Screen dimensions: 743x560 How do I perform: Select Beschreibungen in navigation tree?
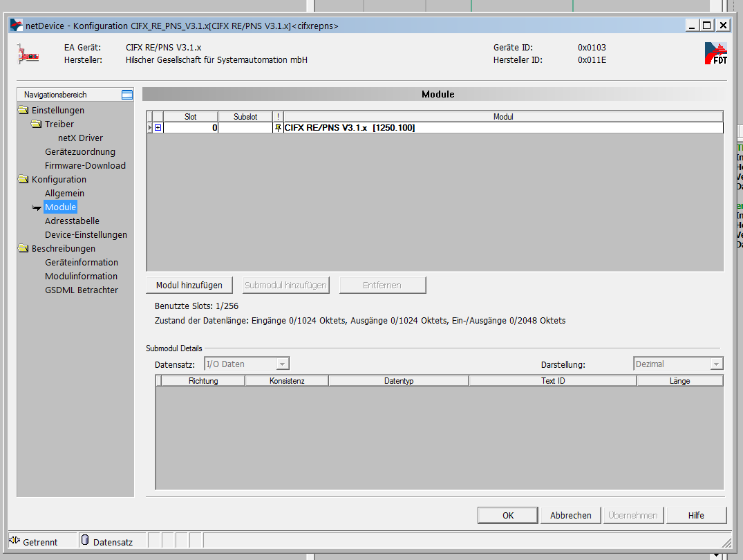pyautogui.click(x=64, y=248)
